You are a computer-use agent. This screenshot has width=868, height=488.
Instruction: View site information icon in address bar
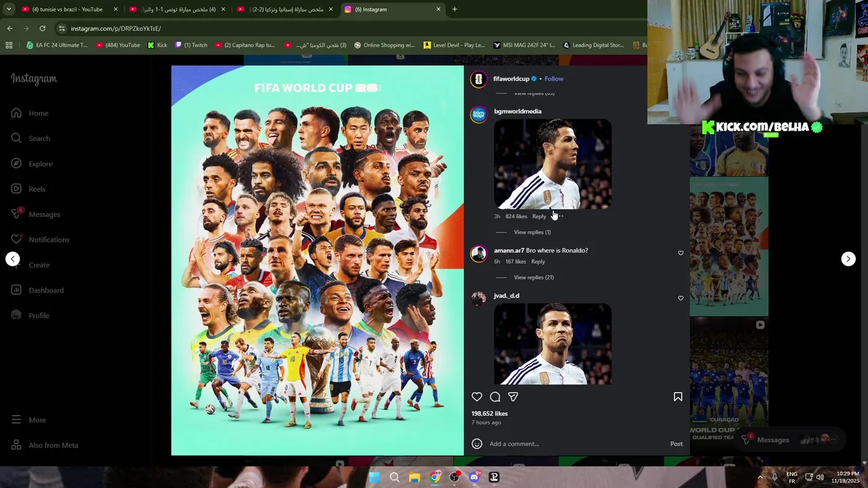(x=61, y=28)
